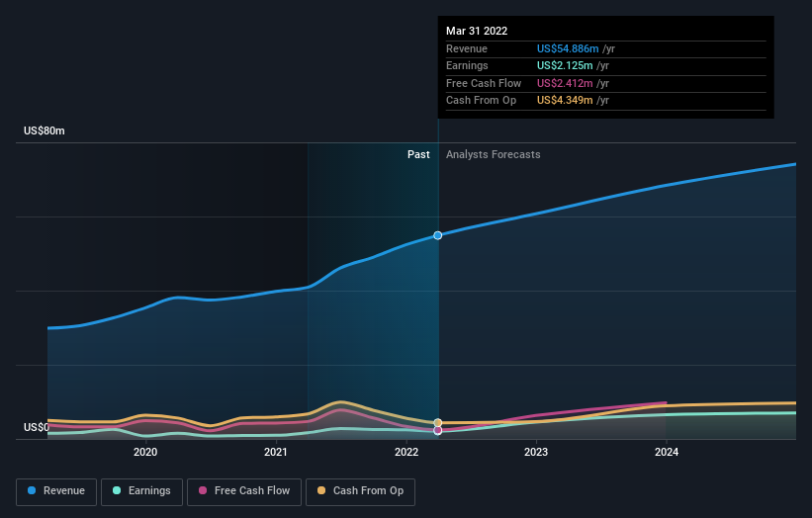This screenshot has height=518, width=812.
Task: Click the Revenue row label in tooltip
Action: (467, 48)
